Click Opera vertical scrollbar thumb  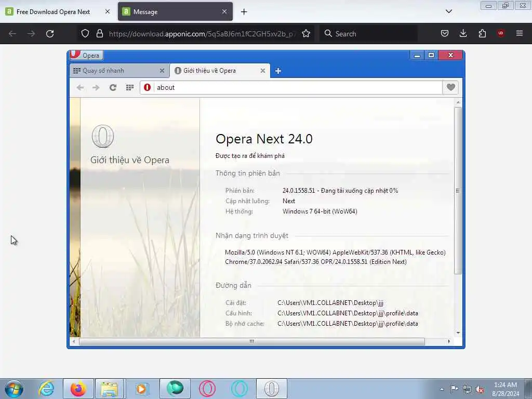point(458,191)
